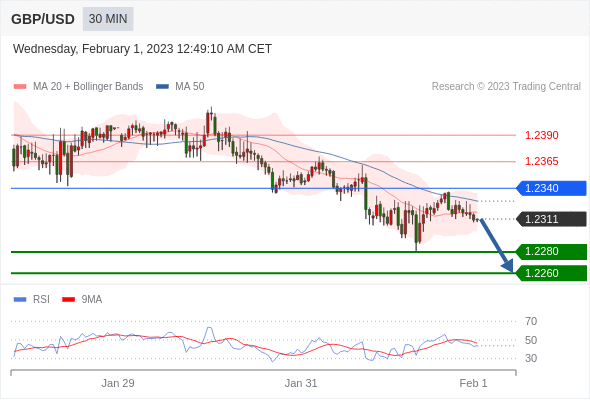Click the RSI 70 level label

[531, 321]
